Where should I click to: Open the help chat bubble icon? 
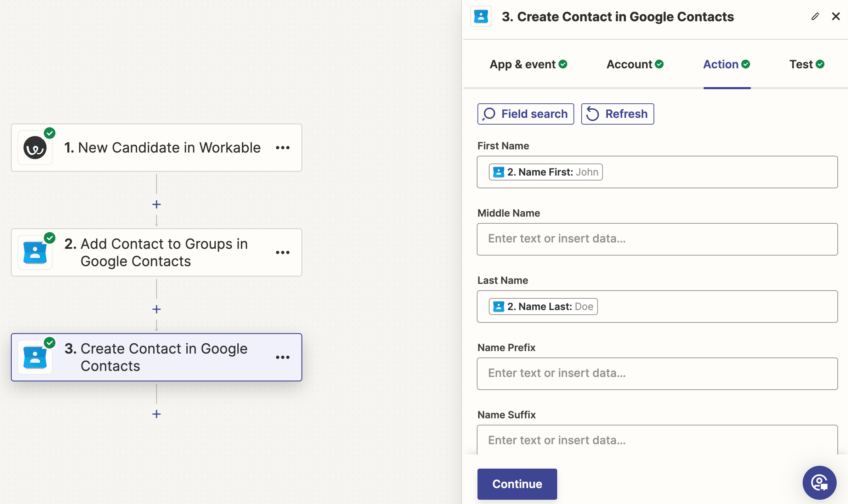pos(819,483)
